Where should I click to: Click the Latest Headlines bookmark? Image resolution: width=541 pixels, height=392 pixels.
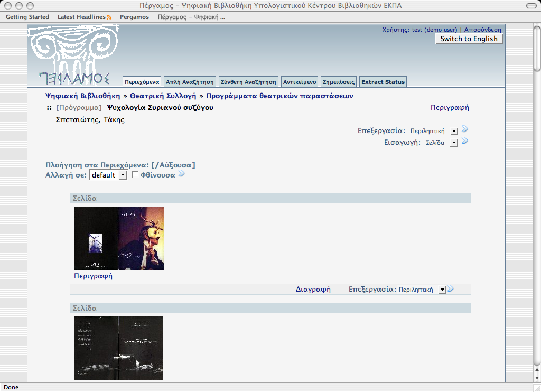(81, 17)
